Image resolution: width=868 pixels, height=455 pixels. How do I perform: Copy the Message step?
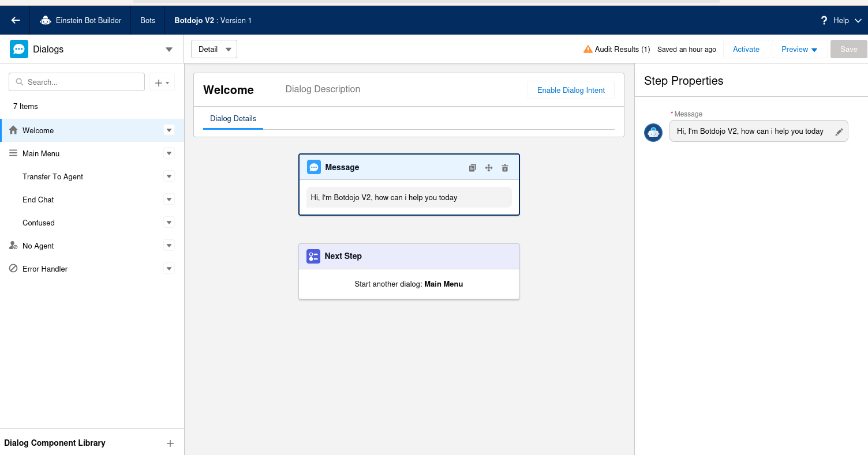[x=473, y=168]
